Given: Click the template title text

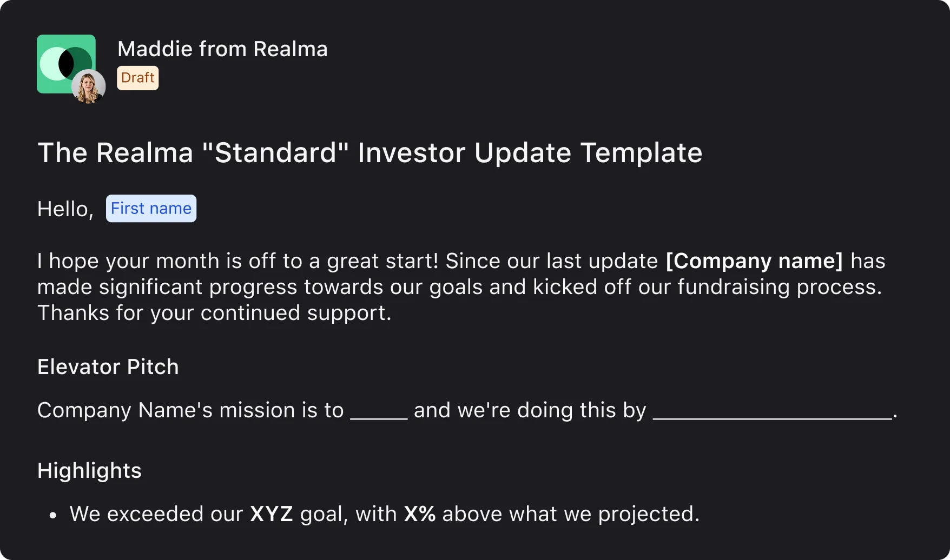Looking at the screenshot, I should [370, 152].
